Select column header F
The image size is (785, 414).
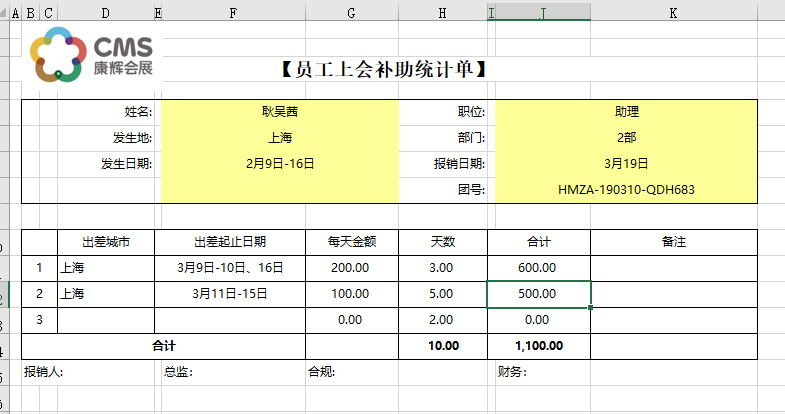[x=232, y=12]
